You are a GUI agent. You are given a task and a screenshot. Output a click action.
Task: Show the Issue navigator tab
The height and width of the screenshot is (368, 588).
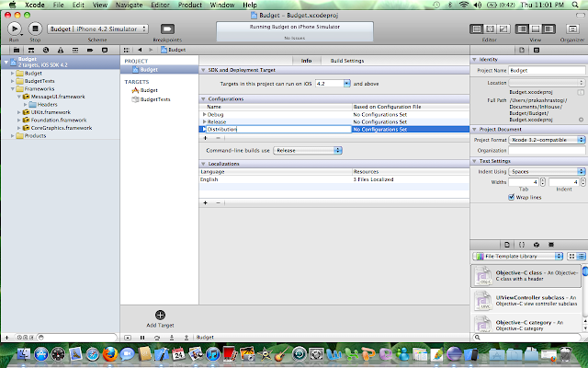(x=61, y=50)
